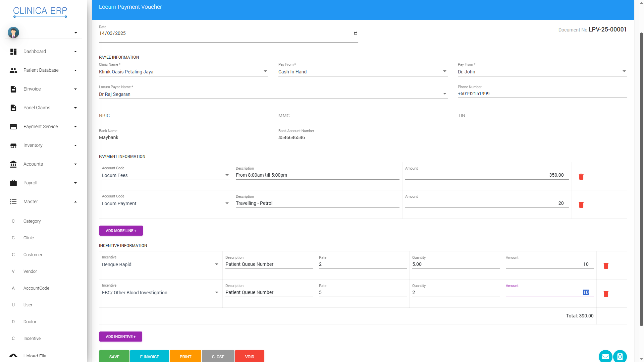Open the date picker calendar icon
Screen dimensions: 644x362
tap(356, 33)
